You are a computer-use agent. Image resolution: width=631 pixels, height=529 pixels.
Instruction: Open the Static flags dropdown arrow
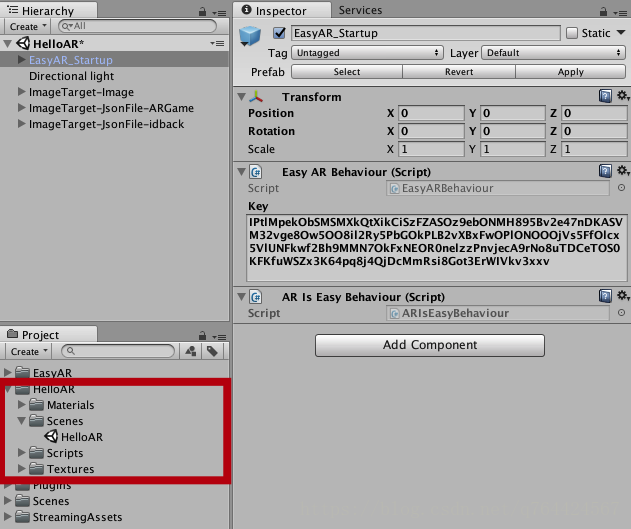coord(621,32)
